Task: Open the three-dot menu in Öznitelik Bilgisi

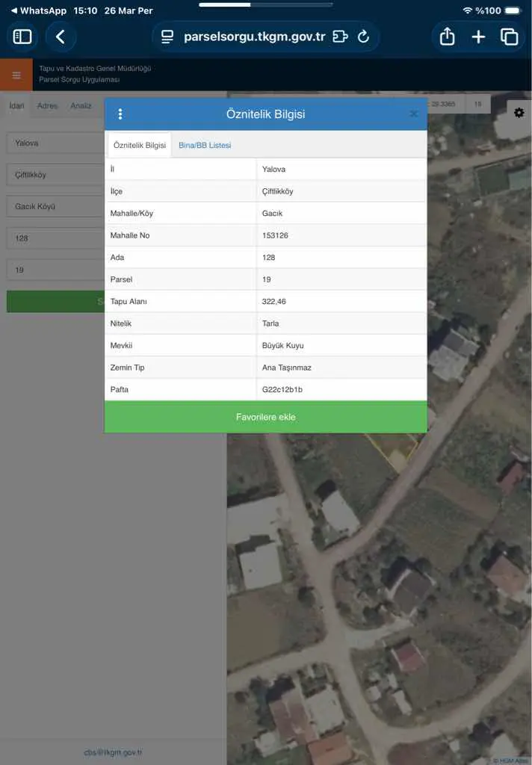Action: (x=120, y=114)
